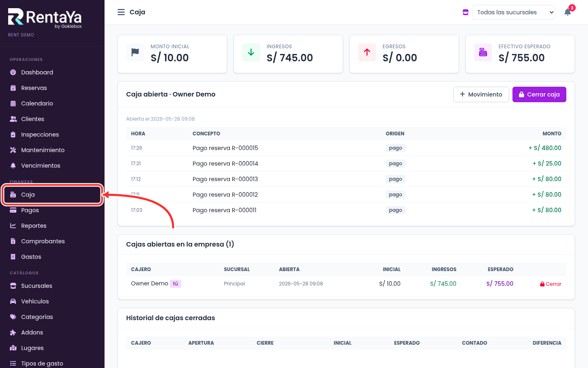Image resolution: width=588 pixels, height=368 pixels.
Task: Navigate to Vehículos
Action: (52, 301)
